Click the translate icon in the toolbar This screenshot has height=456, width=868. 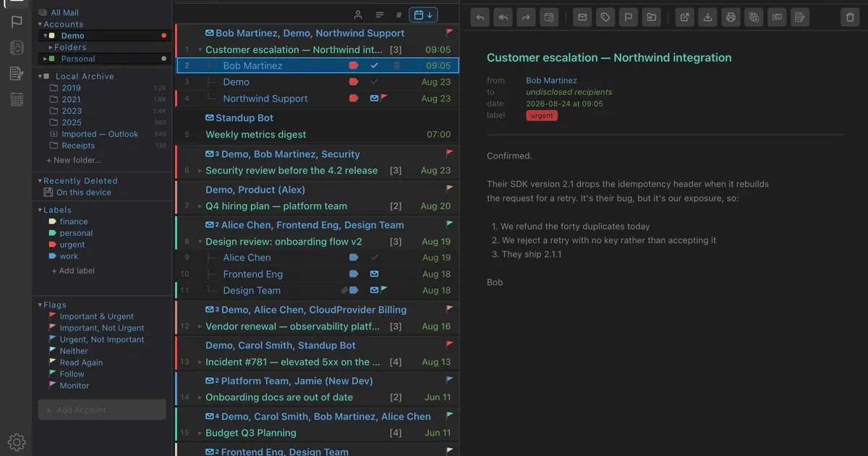click(x=754, y=17)
